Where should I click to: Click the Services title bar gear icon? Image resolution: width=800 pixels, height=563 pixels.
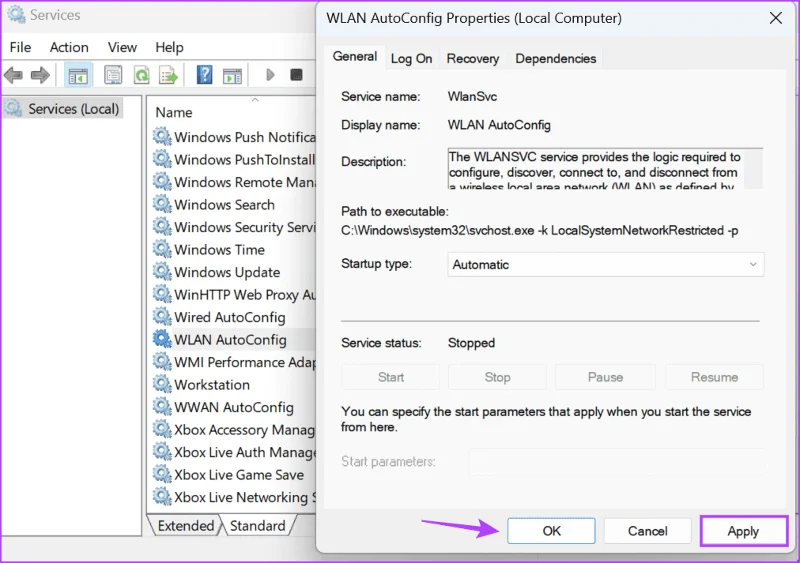click(x=16, y=15)
